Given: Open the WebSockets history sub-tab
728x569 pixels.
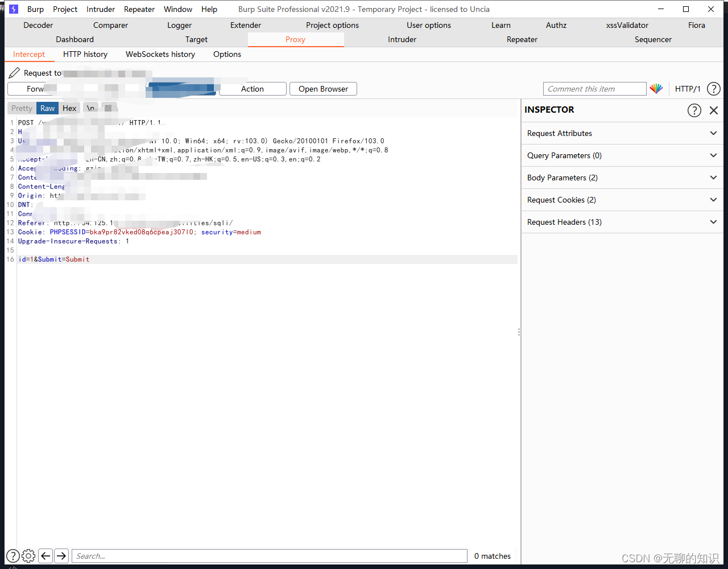Looking at the screenshot, I should coord(160,54).
